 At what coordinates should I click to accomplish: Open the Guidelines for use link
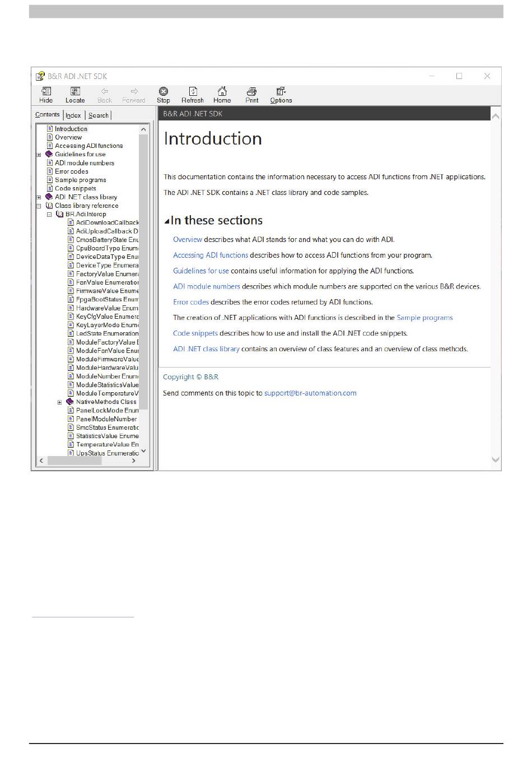pos(201,271)
